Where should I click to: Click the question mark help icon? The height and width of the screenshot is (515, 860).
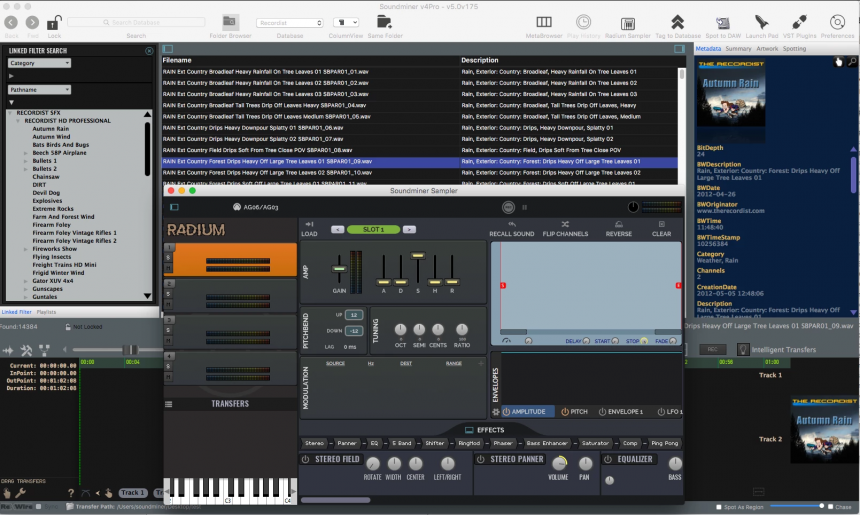71,493
